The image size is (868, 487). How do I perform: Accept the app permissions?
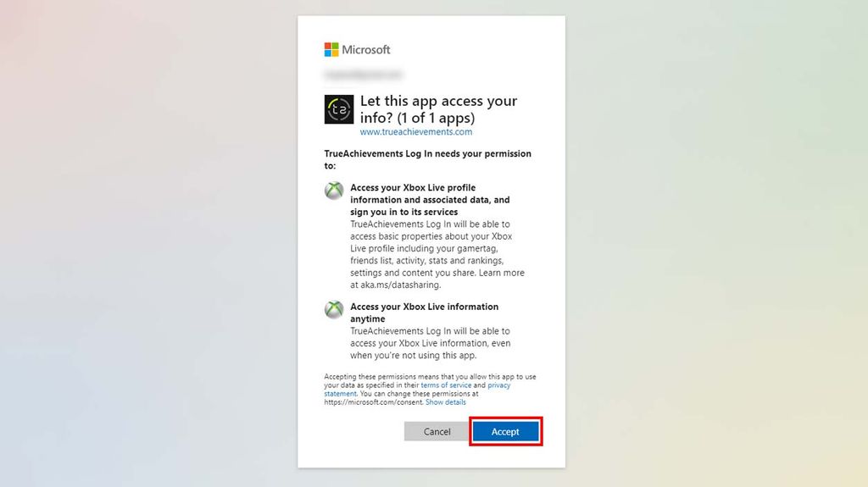505,432
